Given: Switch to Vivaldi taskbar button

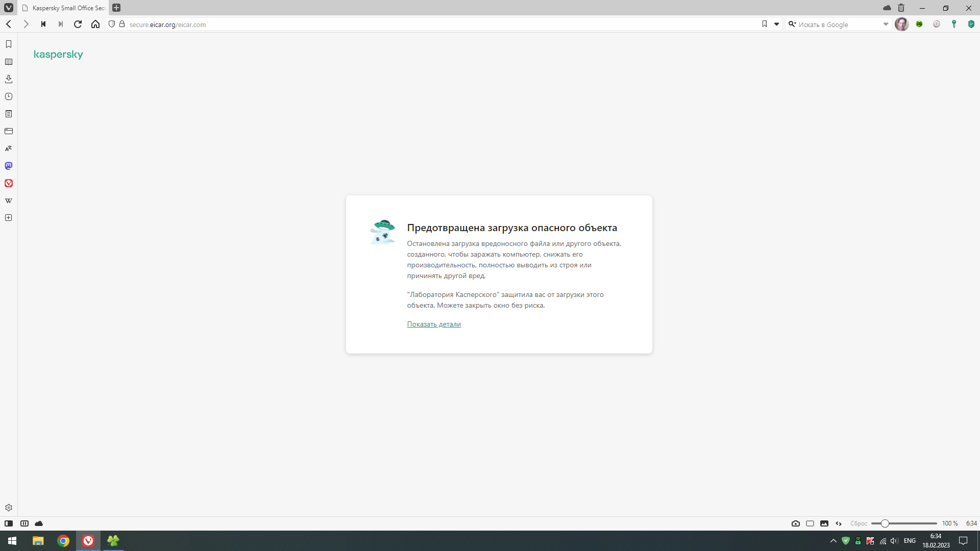Looking at the screenshot, I should click(x=88, y=541).
